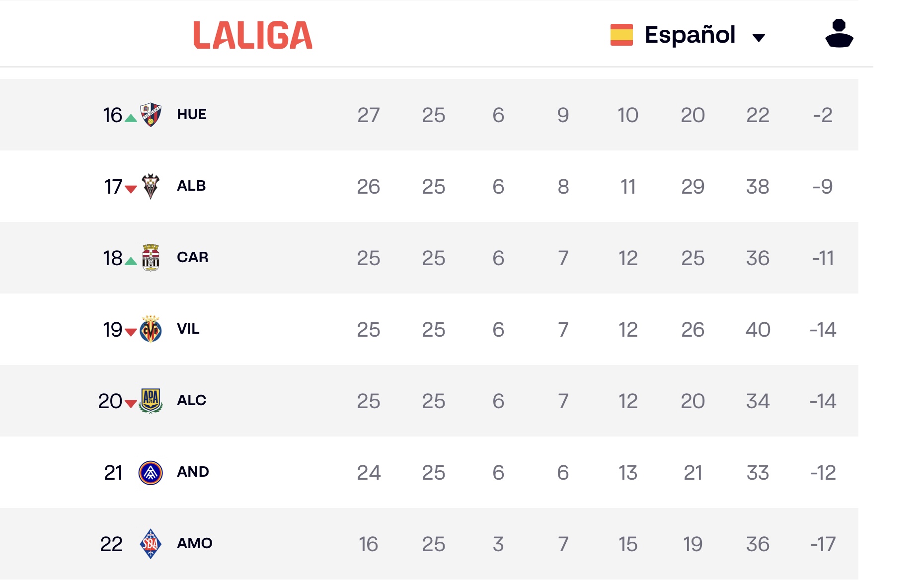
Task: Select the VIL team name
Action: (x=188, y=329)
